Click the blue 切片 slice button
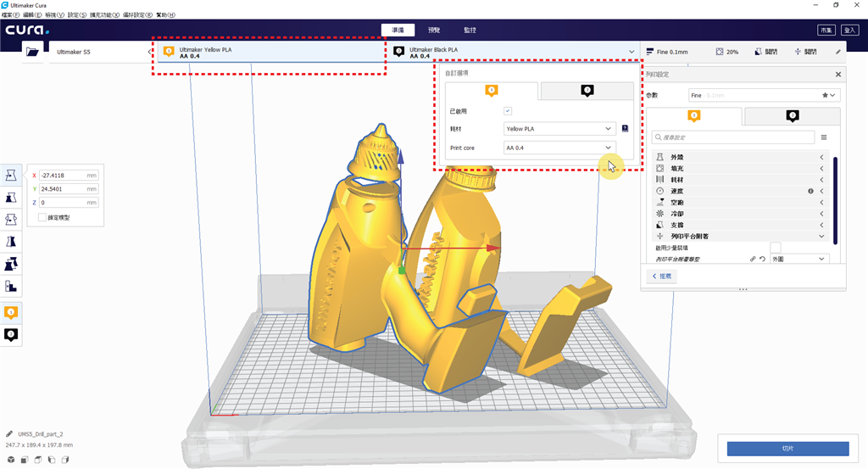 pos(787,447)
